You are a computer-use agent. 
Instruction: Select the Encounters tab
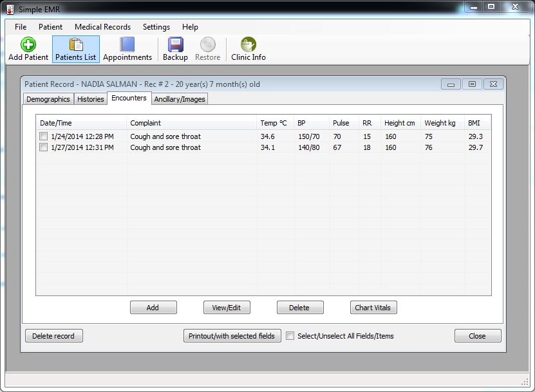point(129,98)
